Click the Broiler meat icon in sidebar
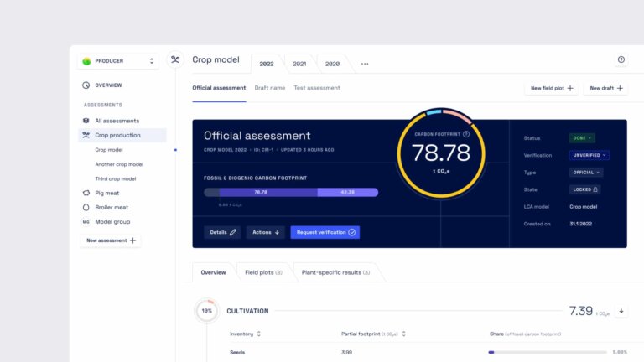Image resolution: width=644 pixels, height=362 pixels. click(x=86, y=207)
